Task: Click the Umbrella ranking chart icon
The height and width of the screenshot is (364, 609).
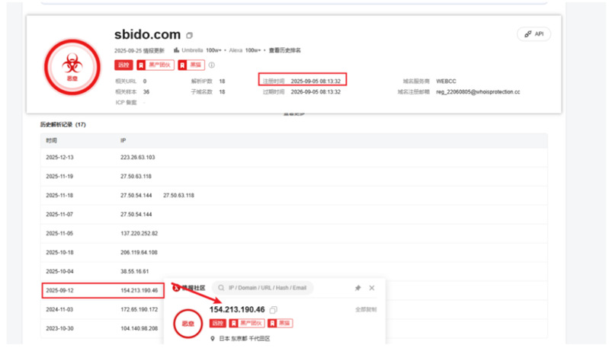Action: pyautogui.click(x=177, y=50)
